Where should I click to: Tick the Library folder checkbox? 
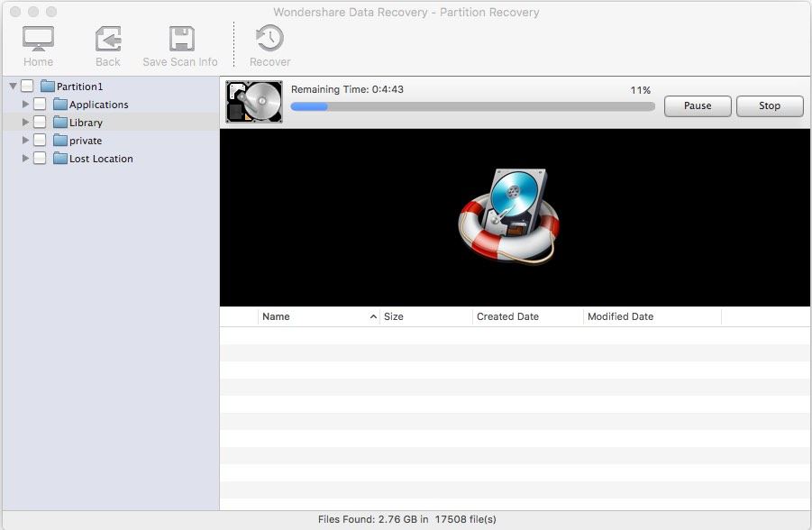pos(40,123)
